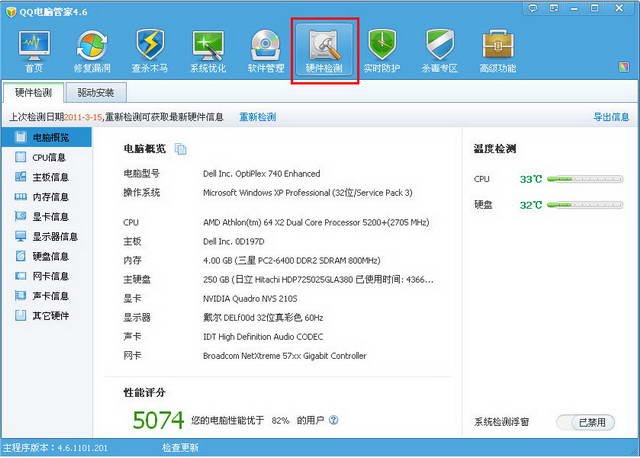The width and height of the screenshot is (640, 458).
Task: Select CPU信息 in the sidebar
Action: (x=49, y=157)
